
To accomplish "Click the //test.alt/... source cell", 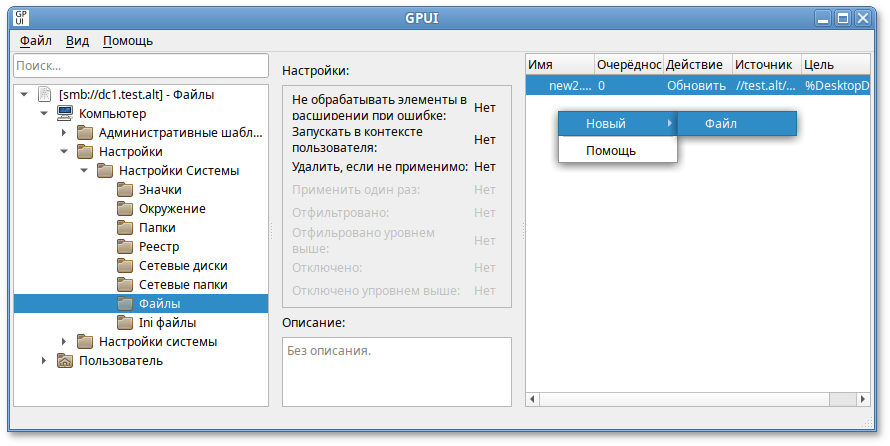I will coord(767,86).
